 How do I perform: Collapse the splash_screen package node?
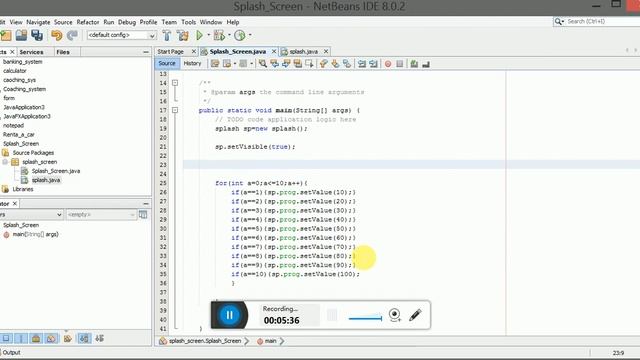click(x=5, y=162)
